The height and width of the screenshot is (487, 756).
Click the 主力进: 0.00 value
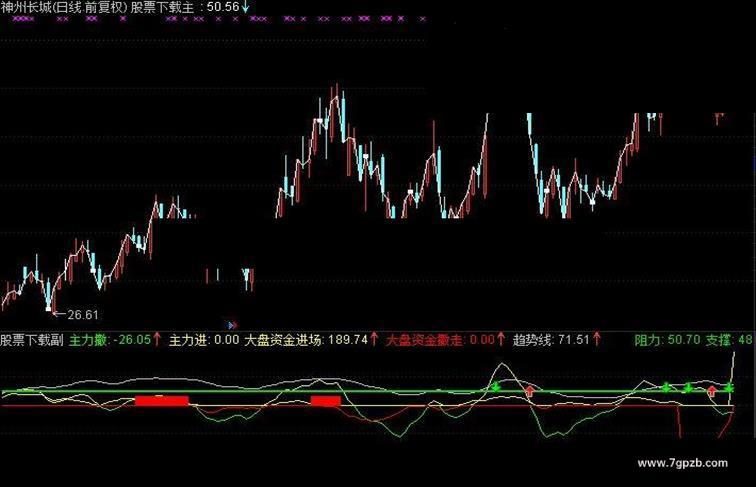[204, 340]
